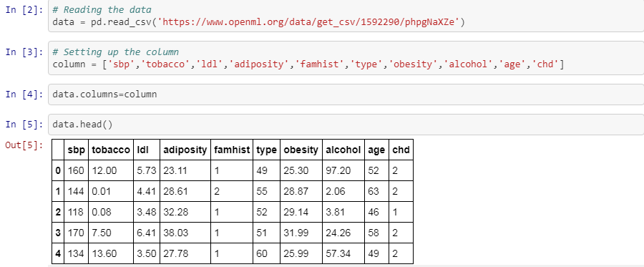
Task: Click alcohol value 2.06
Action: (x=336, y=191)
